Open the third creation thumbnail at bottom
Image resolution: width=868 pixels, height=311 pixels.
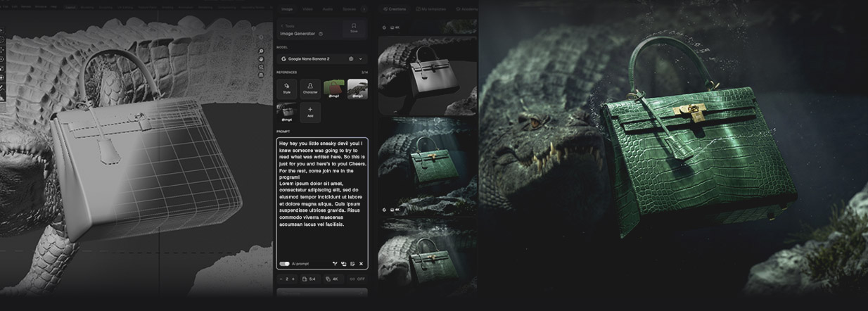click(428, 257)
